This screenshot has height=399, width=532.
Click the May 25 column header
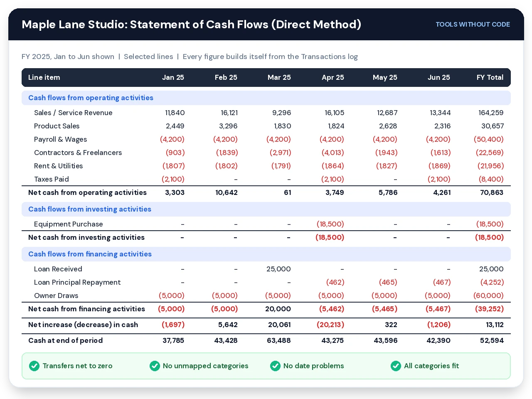(x=385, y=77)
